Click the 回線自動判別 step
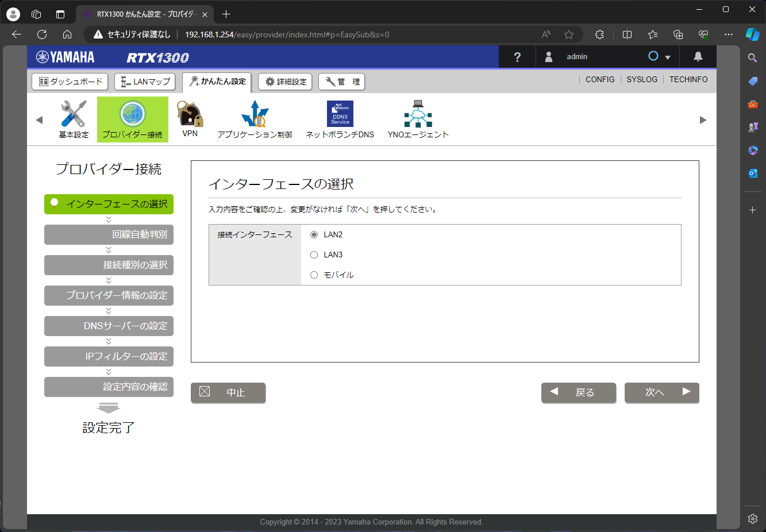Image resolution: width=766 pixels, height=532 pixels. (x=109, y=234)
